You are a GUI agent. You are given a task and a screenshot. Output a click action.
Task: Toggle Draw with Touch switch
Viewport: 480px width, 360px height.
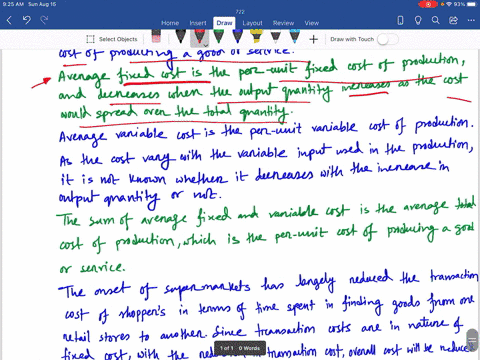point(388,39)
